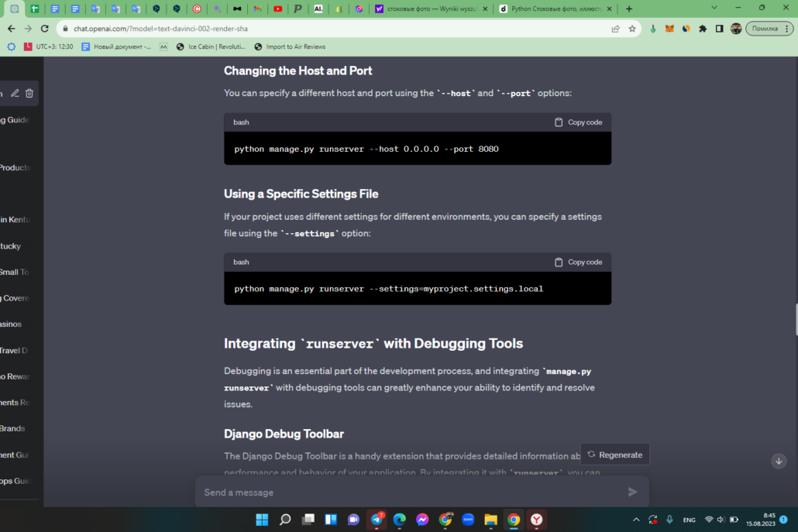Share this page from the address bar
Viewport: 798px width, 532px height.
pyautogui.click(x=615, y=29)
